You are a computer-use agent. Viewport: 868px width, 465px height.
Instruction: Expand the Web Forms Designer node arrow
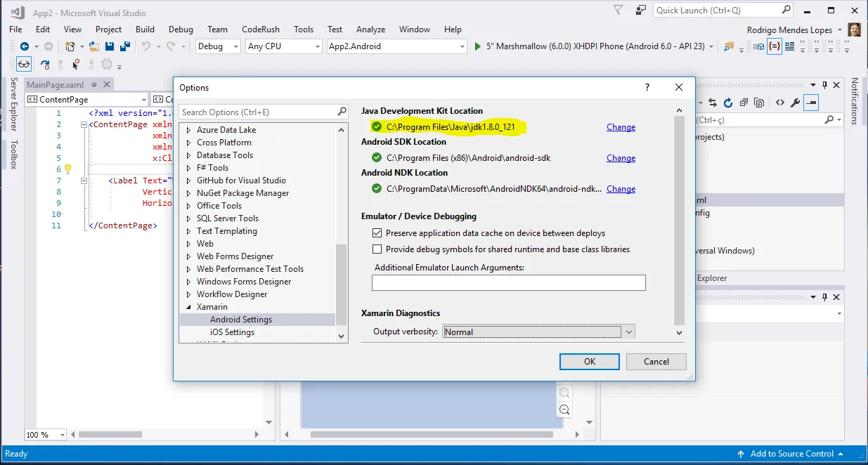point(188,256)
